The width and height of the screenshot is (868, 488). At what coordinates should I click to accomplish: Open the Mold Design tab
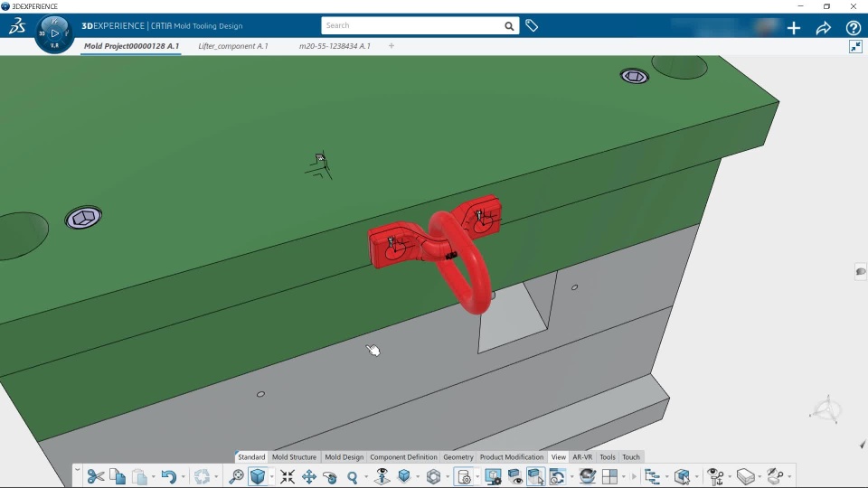coord(344,457)
